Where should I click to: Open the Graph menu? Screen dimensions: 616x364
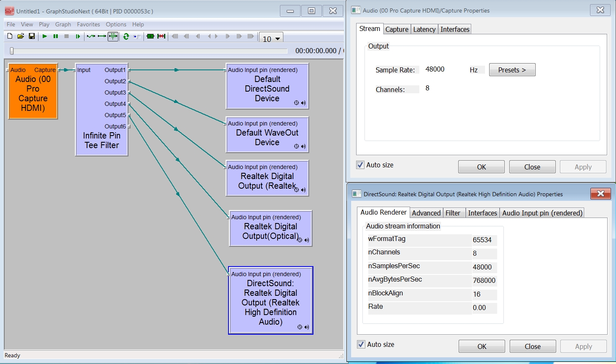click(x=63, y=24)
